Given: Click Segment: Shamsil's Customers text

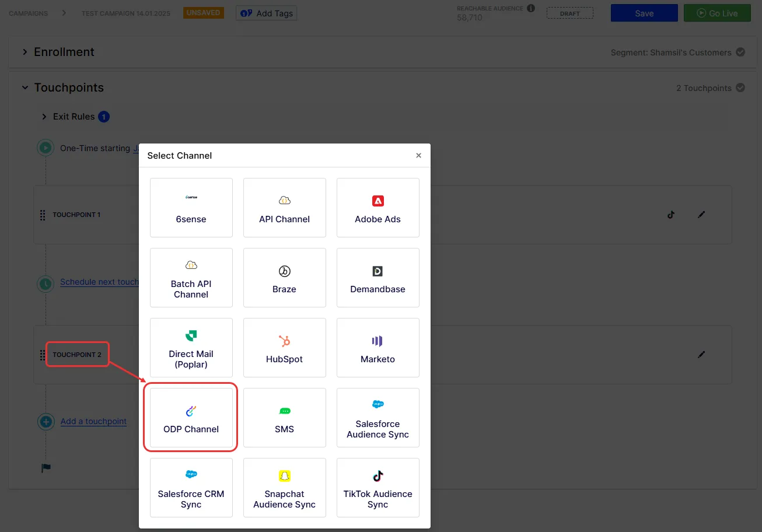Looking at the screenshot, I should [x=671, y=52].
